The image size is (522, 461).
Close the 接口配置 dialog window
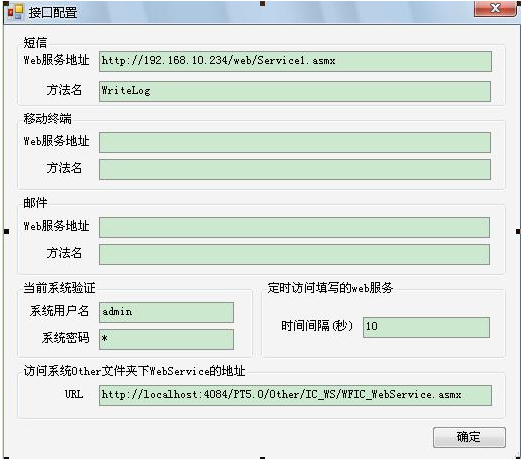tap(495, 8)
